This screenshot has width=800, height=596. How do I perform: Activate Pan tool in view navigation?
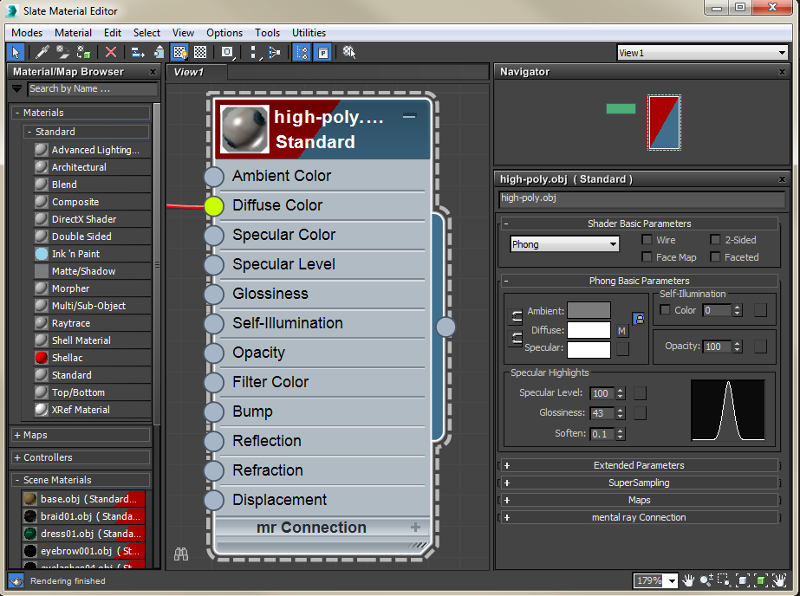point(688,580)
